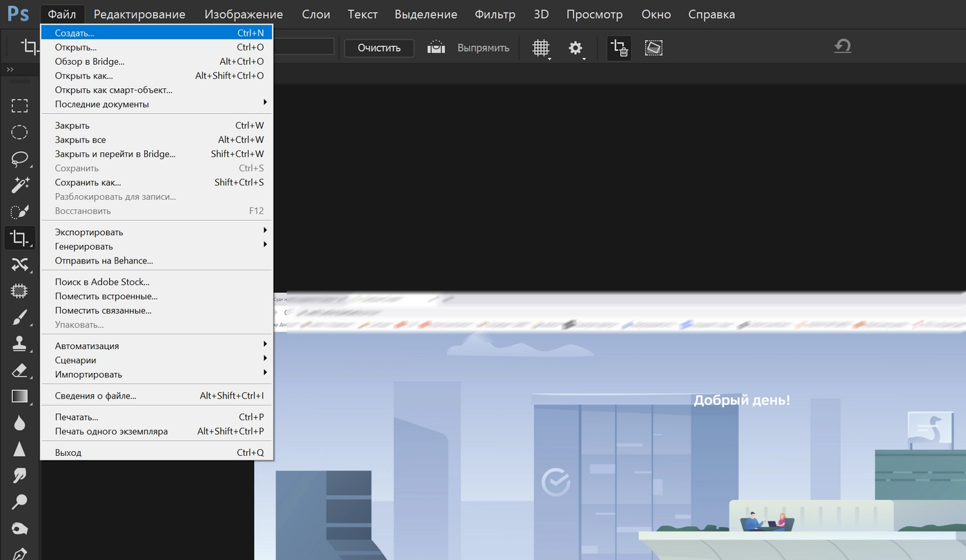Screen dimensions: 966x560
Task: Choose Открыть как... entry
Action: [x=157, y=76]
